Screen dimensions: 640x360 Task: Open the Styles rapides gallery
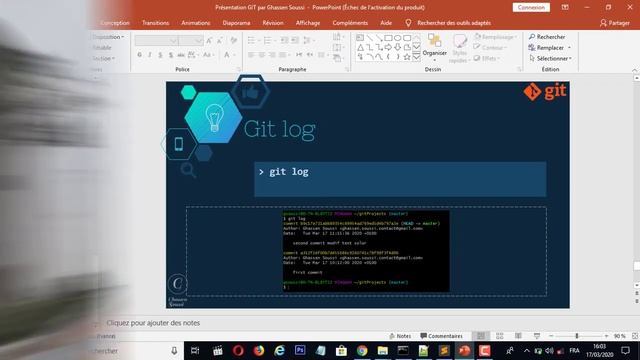[460, 48]
